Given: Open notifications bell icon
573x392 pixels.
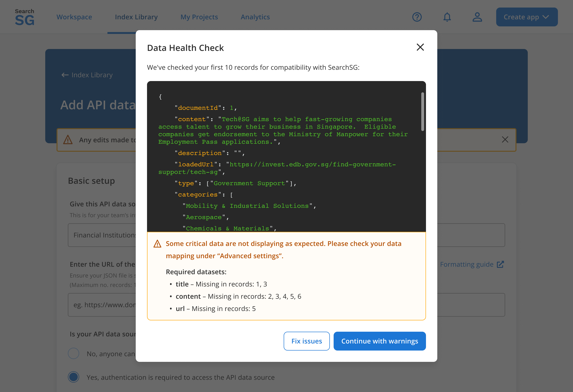Looking at the screenshot, I should [x=447, y=17].
